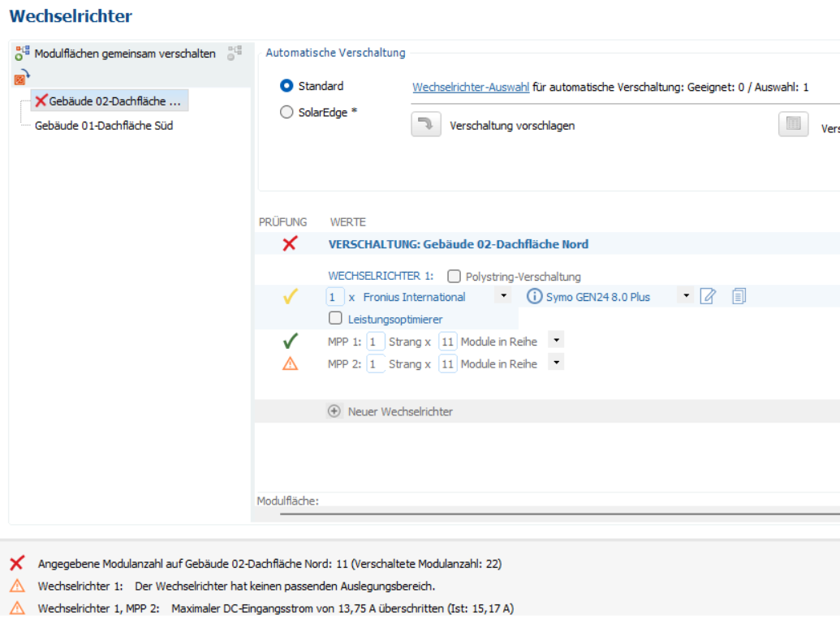This screenshot has width=840, height=619.
Task: Open Wechselrichter-Auswahl link
Action: coord(471,88)
